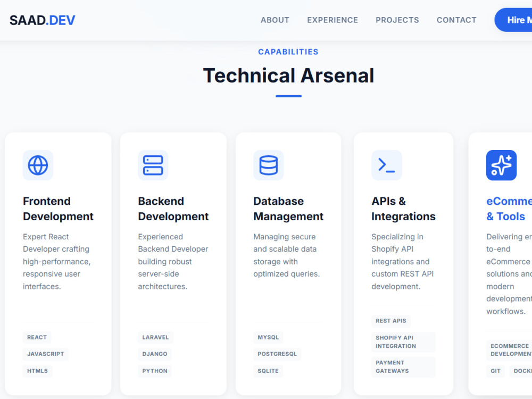Click the REACT tag
This screenshot has height=399, width=532.
tap(37, 337)
